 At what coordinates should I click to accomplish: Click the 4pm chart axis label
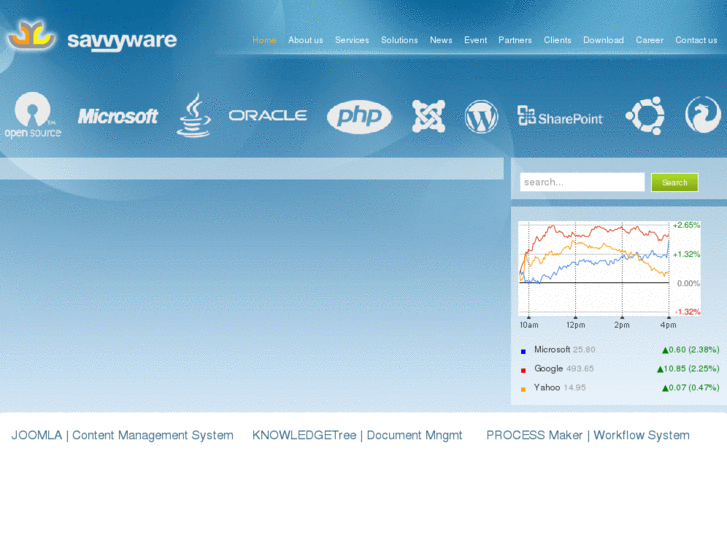click(668, 325)
